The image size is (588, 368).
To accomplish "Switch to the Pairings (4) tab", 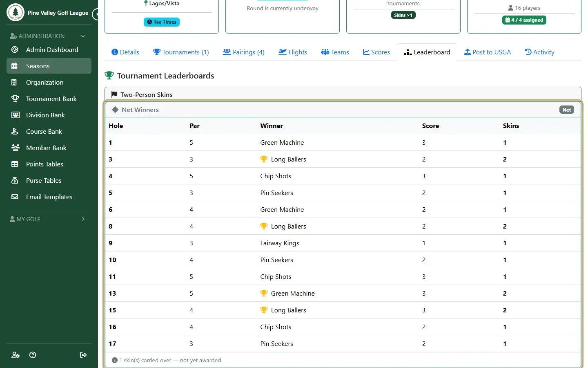I will 244,52.
